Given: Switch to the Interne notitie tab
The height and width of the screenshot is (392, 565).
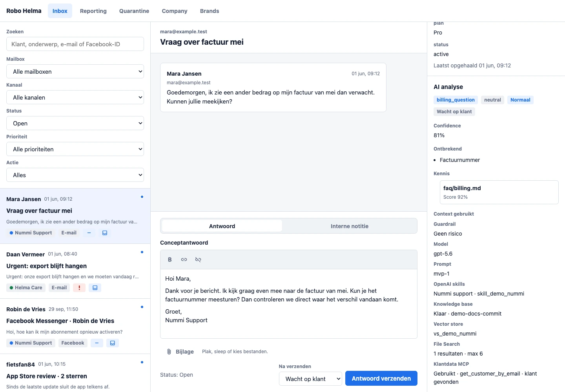Looking at the screenshot, I should [350, 226].
